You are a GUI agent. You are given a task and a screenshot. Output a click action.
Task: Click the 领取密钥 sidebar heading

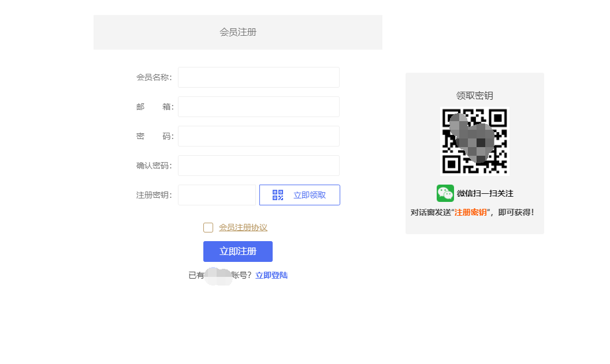[x=474, y=95]
